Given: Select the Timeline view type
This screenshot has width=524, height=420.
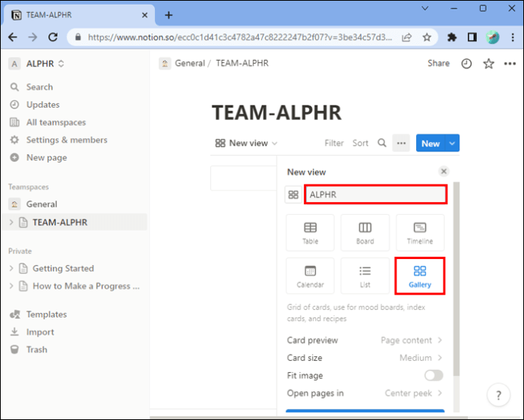Looking at the screenshot, I should pos(420,233).
